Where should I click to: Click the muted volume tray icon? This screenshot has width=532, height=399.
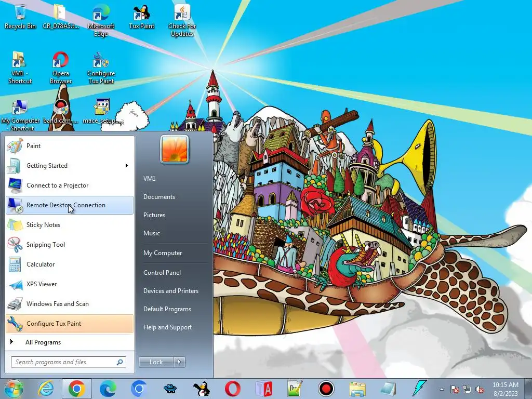[480, 389]
